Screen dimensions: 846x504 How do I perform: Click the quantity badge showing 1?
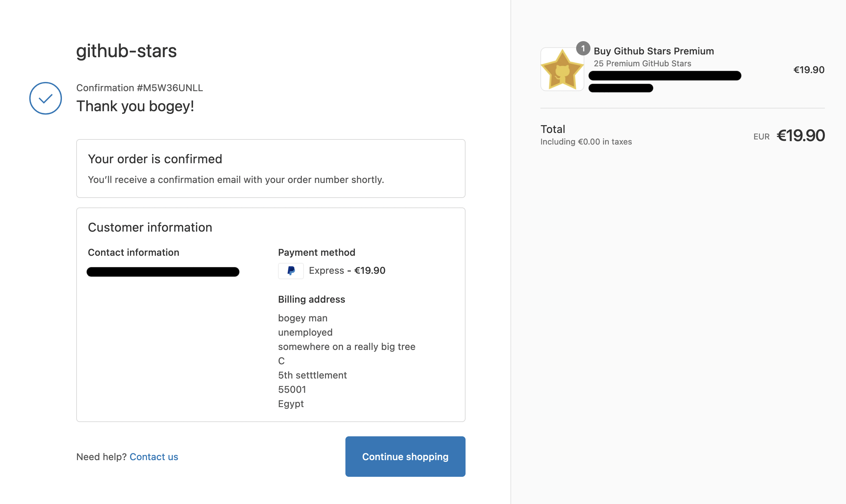pyautogui.click(x=583, y=48)
